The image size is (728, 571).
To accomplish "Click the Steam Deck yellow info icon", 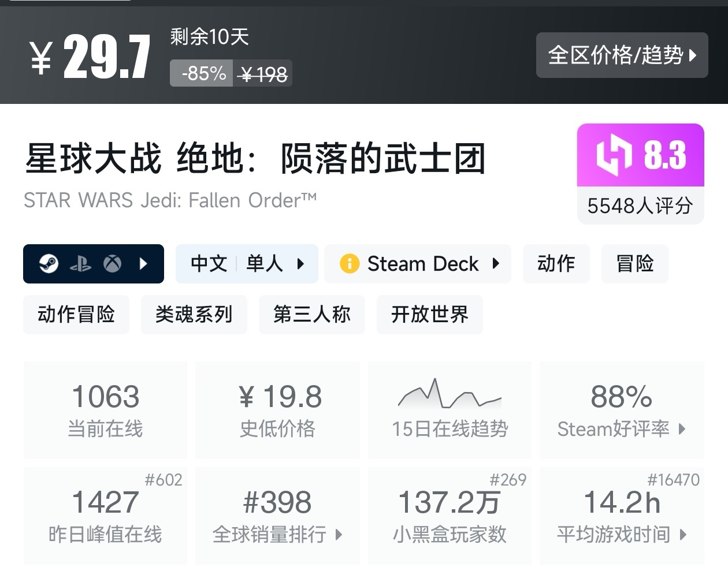I will coord(350,264).
